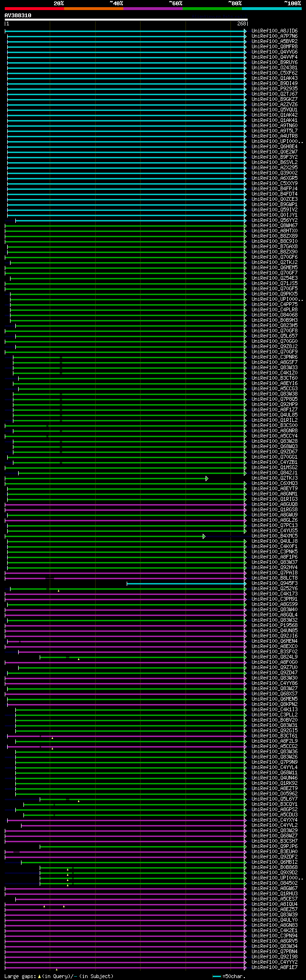Select hit UniRef100_Q56YY2
Image resolution: width=306 pixels, height=980 pixels.
(274, 220)
